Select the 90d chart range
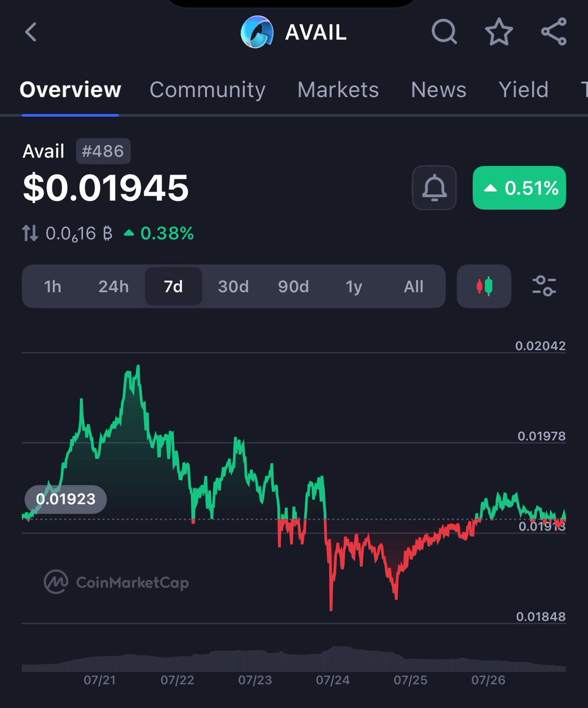The height and width of the screenshot is (708, 588). tap(294, 287)
